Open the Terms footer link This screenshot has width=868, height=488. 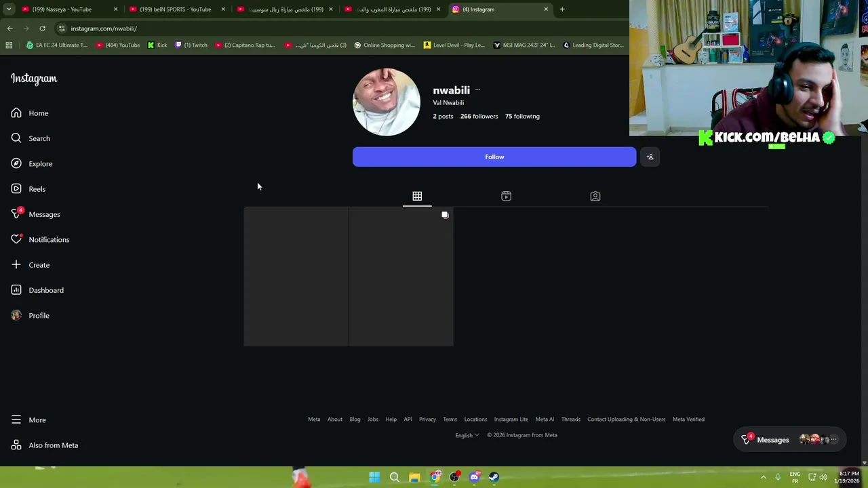(450, 419)
